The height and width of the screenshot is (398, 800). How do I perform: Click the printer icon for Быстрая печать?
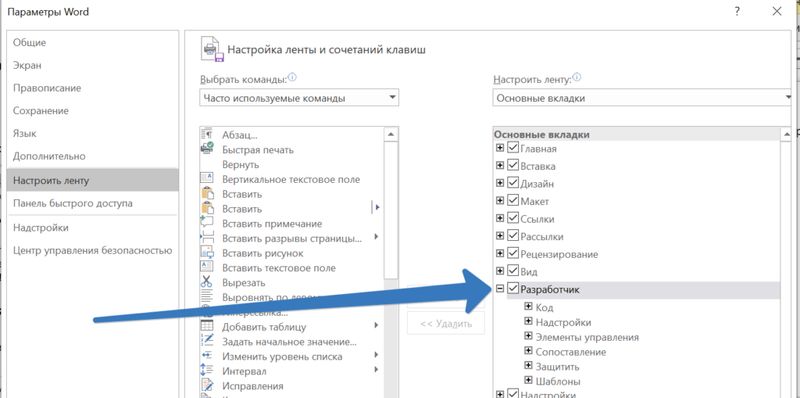[x=207, y=149]
